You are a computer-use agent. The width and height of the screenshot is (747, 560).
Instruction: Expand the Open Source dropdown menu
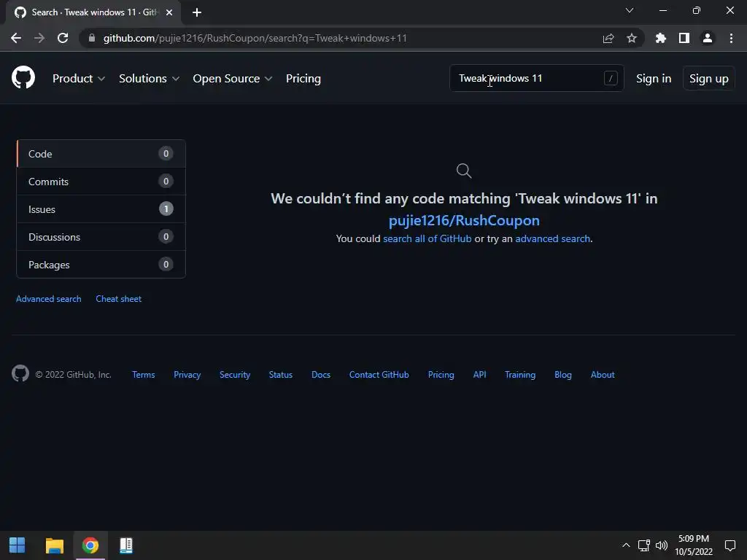pyautogui.click(x=233, y=79)
